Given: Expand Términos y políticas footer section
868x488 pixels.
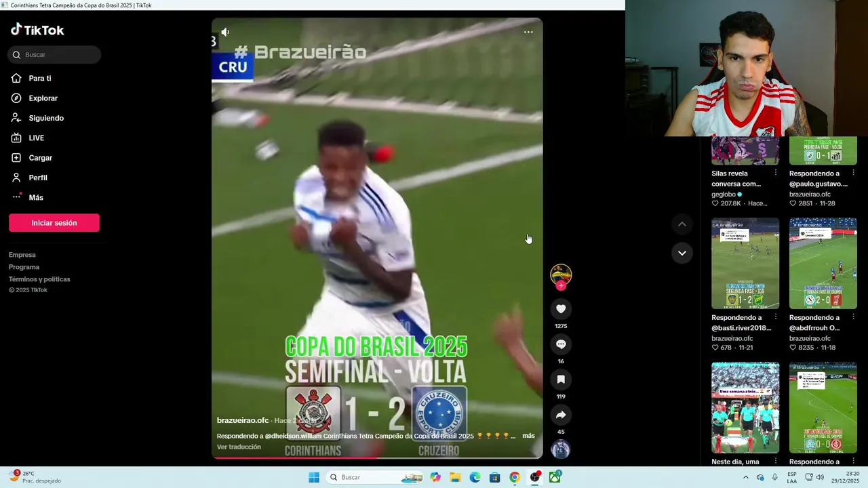Looking at the screenshot, I should pyautogui.click(x=39, y=279).
